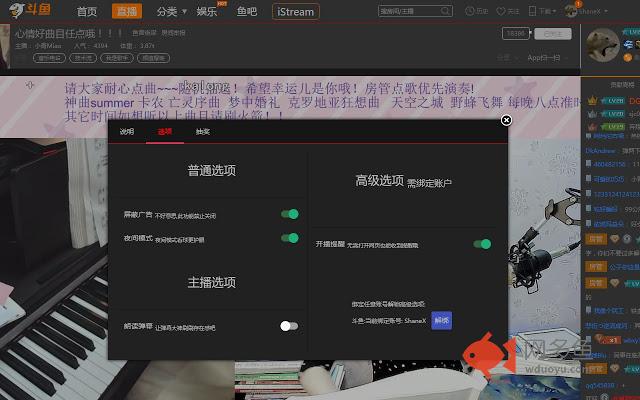Click the 18386 follower count box

tap(516, 34)
